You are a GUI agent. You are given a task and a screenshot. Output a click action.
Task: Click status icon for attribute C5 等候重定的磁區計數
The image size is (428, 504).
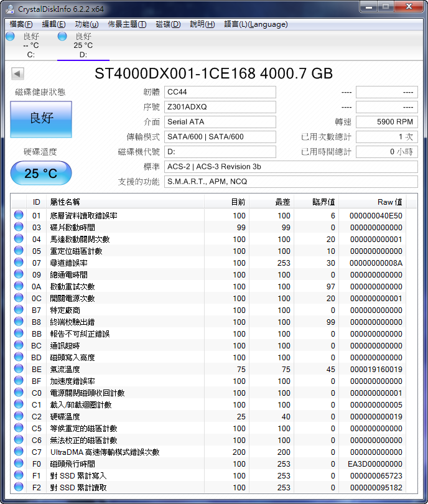19,427
